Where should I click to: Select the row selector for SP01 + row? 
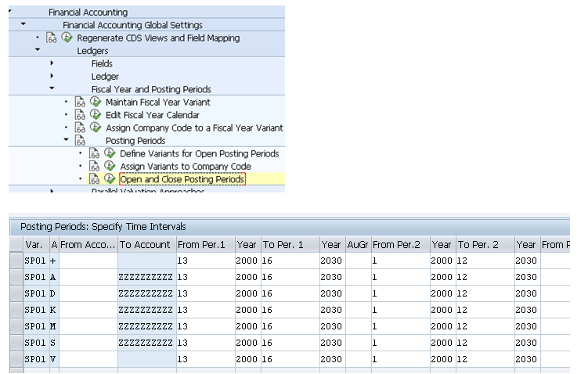(16, 261)
